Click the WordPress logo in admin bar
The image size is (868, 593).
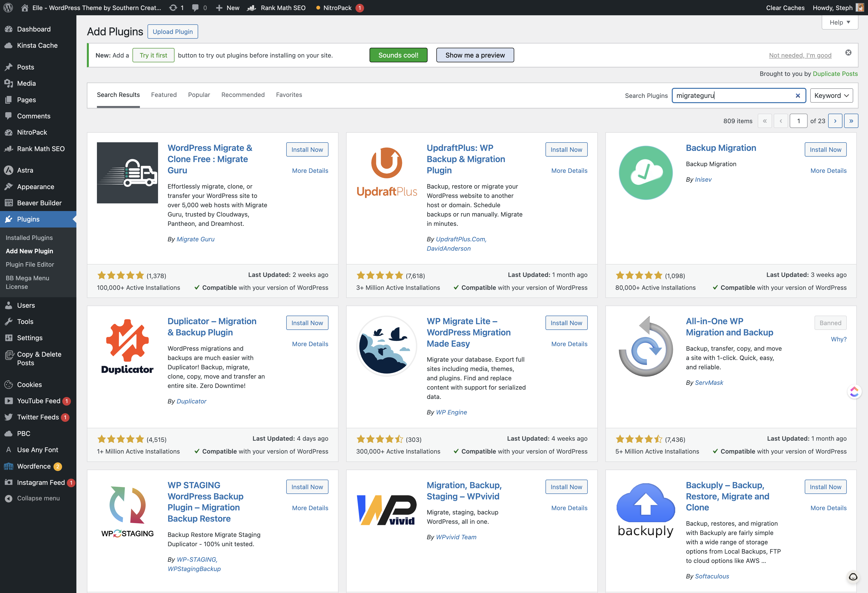[x=8, y=7]
